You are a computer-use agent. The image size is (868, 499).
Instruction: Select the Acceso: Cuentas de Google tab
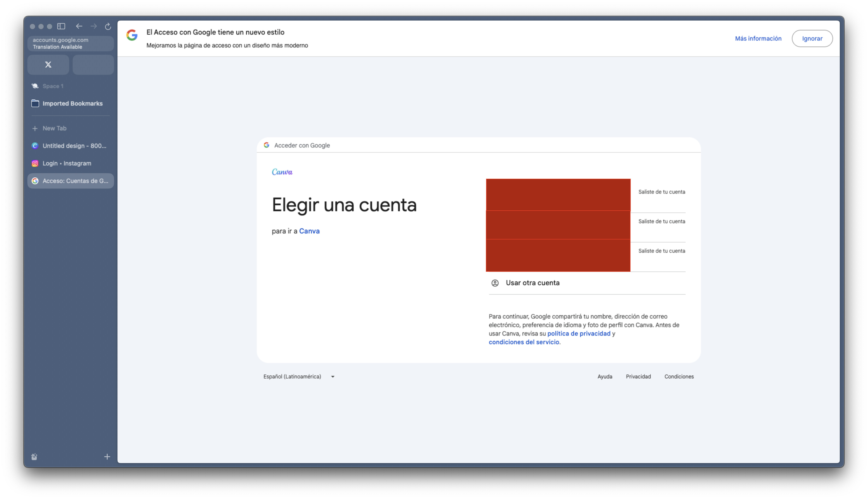70,181
